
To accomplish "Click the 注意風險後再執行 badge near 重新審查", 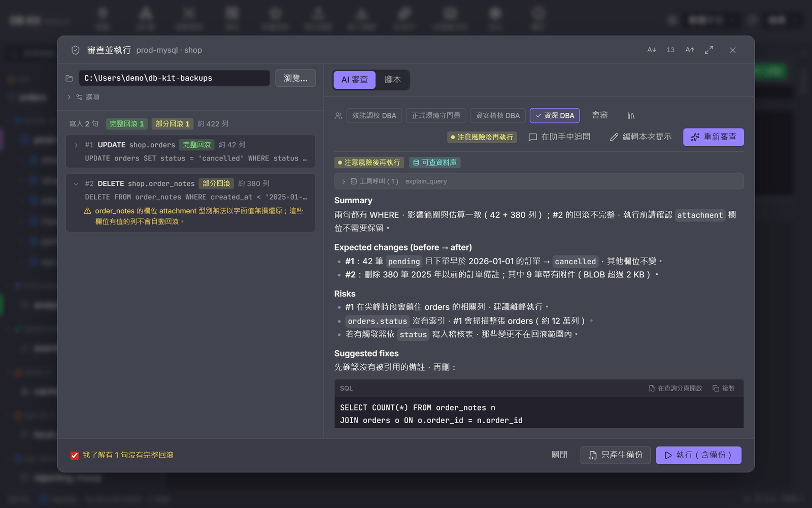I will [482, 137].
